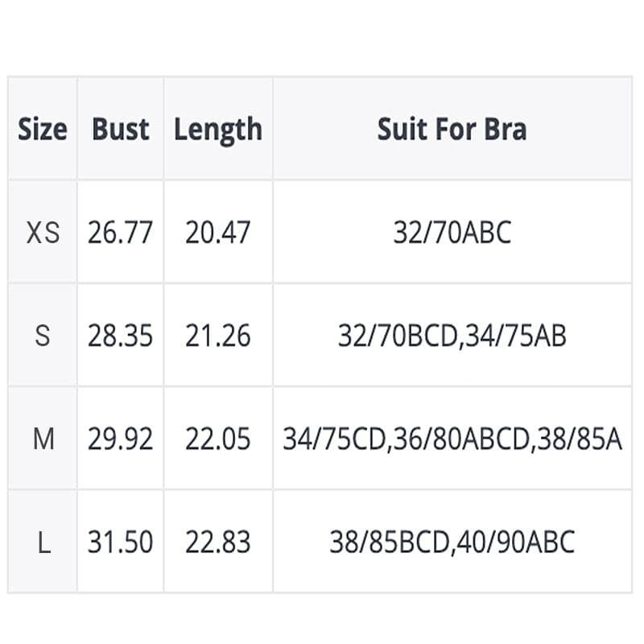Click the 22.05 length value
The width and height of the screenshot is (644, 644).
click(218, 438)
